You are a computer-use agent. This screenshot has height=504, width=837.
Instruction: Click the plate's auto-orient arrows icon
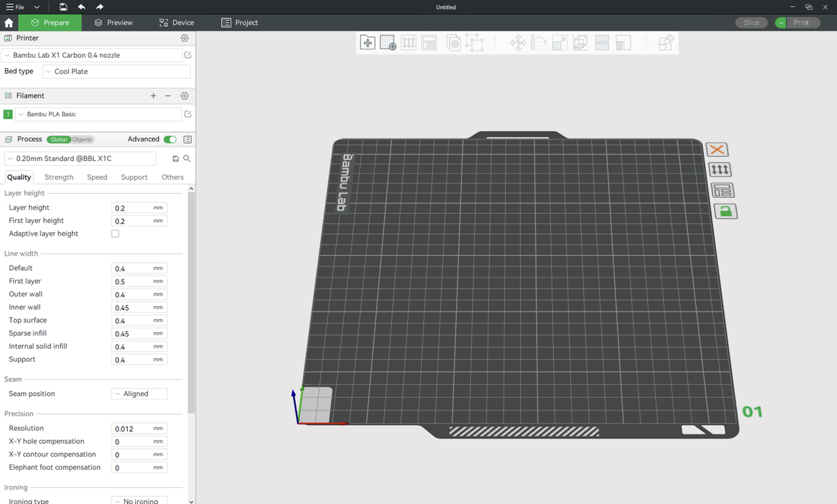click(719, 169)
